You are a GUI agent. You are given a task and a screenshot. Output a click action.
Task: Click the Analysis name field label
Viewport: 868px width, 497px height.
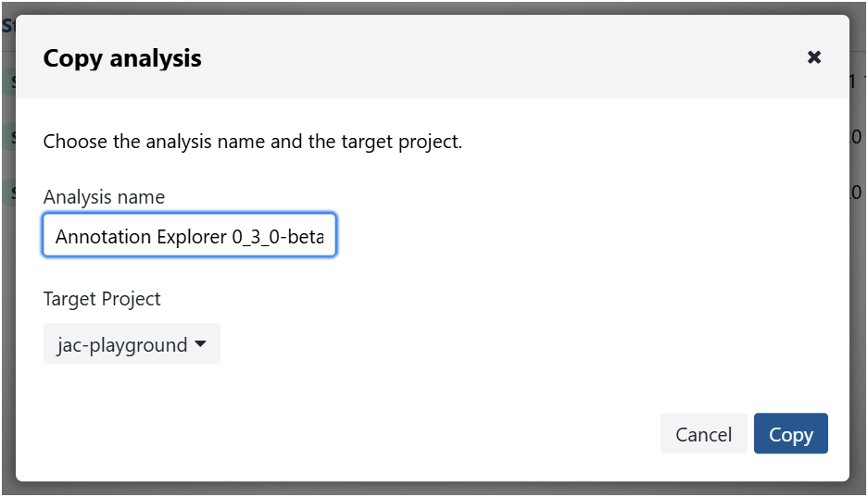104,196
